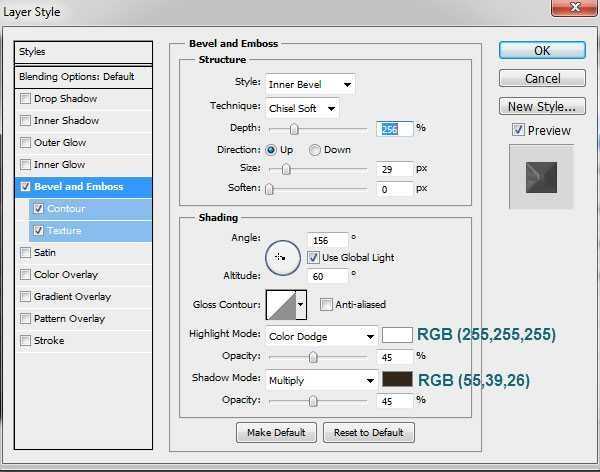600x472 pixels.
Task: Open the Style dropdown showing Inner Bevel
Action: 310,84
